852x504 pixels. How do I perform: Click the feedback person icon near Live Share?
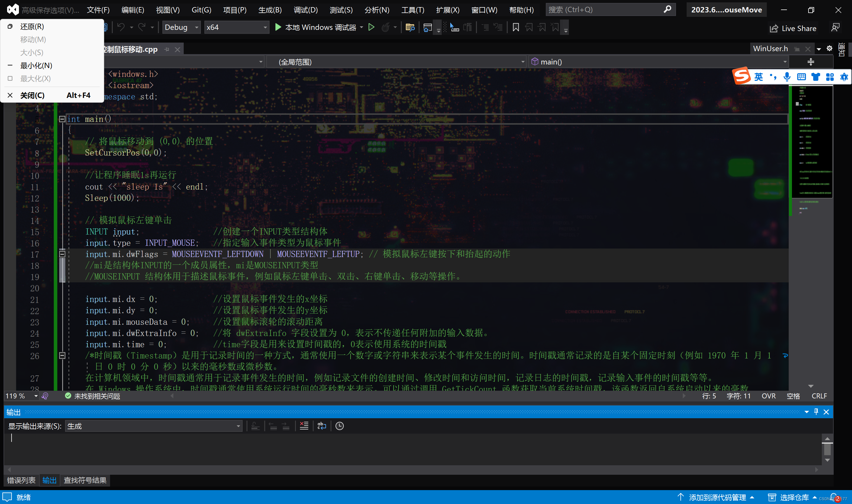(835, 28)
